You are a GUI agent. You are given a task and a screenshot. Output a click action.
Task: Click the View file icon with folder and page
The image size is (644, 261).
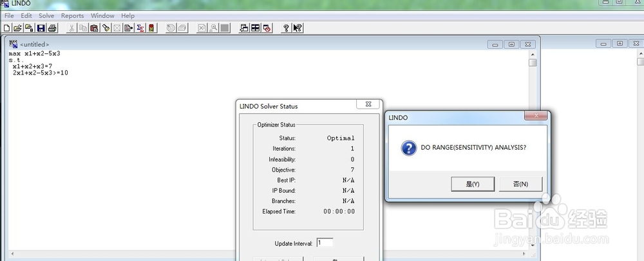click(29, 28)
